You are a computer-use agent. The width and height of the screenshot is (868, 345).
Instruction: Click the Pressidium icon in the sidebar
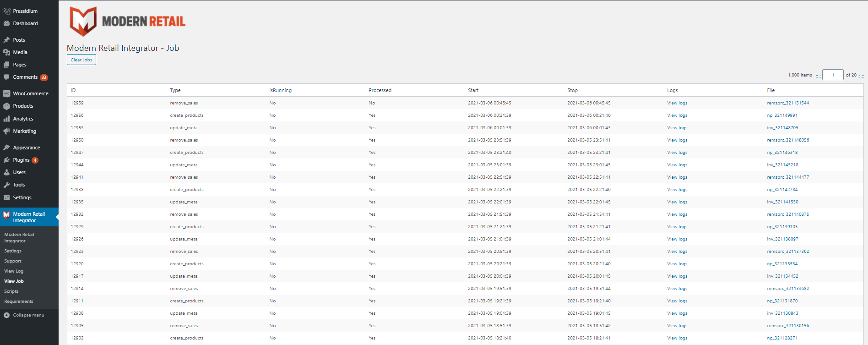(6, 11)
